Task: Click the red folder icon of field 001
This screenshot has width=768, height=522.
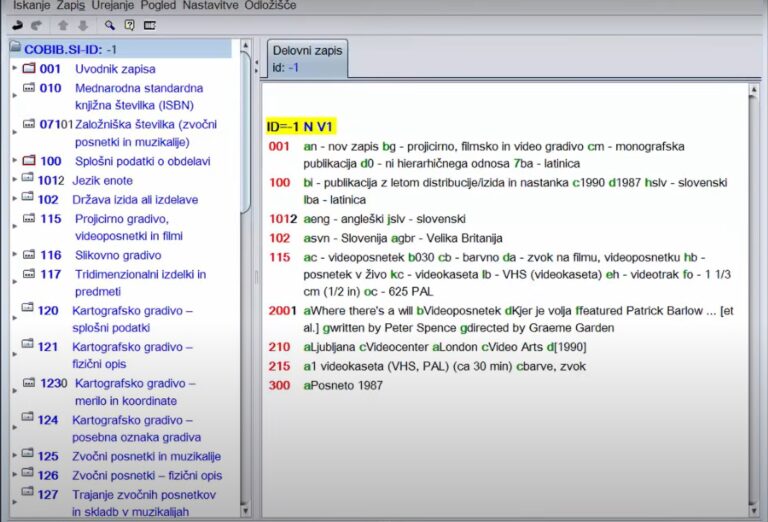Action: coord(28,69)
